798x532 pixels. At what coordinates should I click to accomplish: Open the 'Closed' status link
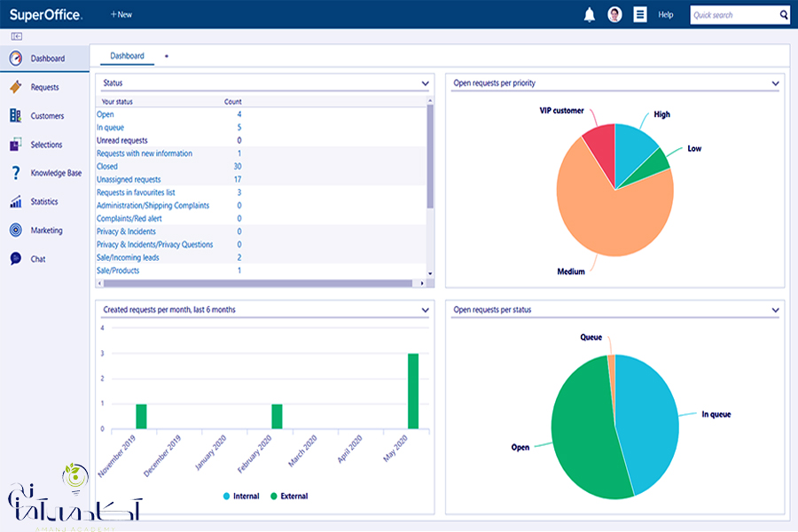107,167
